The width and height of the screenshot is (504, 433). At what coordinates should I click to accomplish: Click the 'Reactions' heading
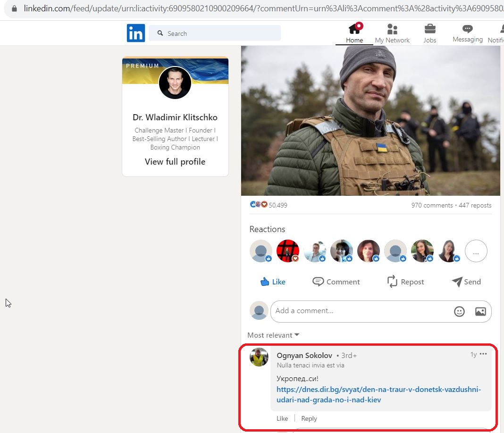267,229
